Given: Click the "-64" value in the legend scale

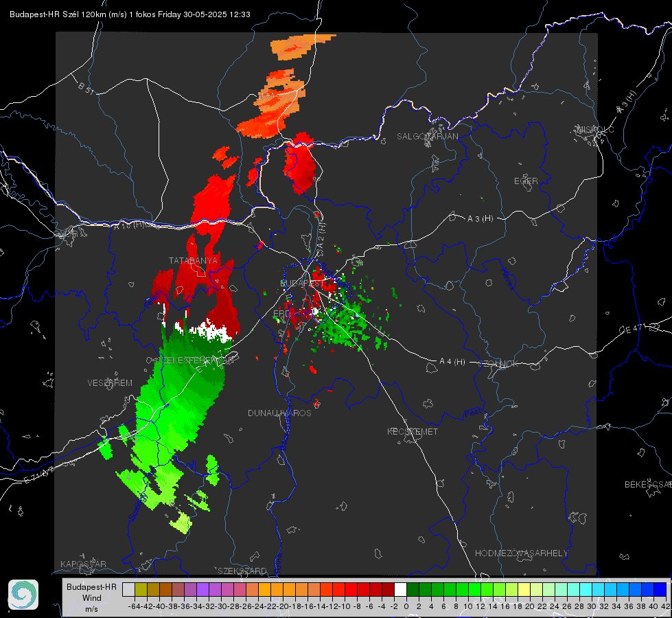Looking at the screenshot, I should (134, 606).
